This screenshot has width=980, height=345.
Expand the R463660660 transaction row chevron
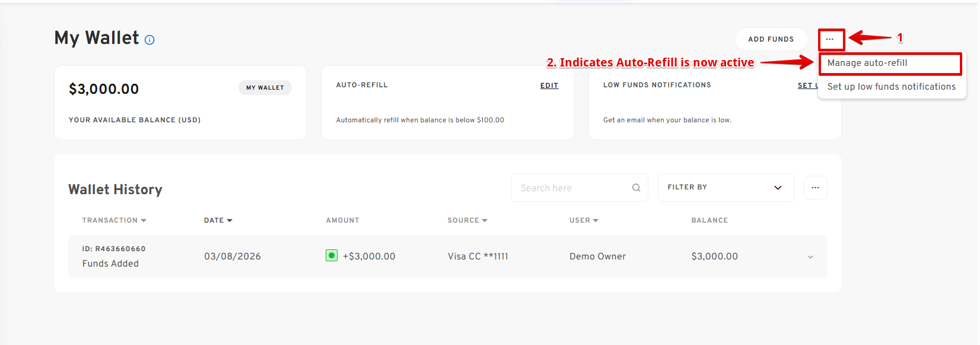pyautogui.click(x=810, y=257)
